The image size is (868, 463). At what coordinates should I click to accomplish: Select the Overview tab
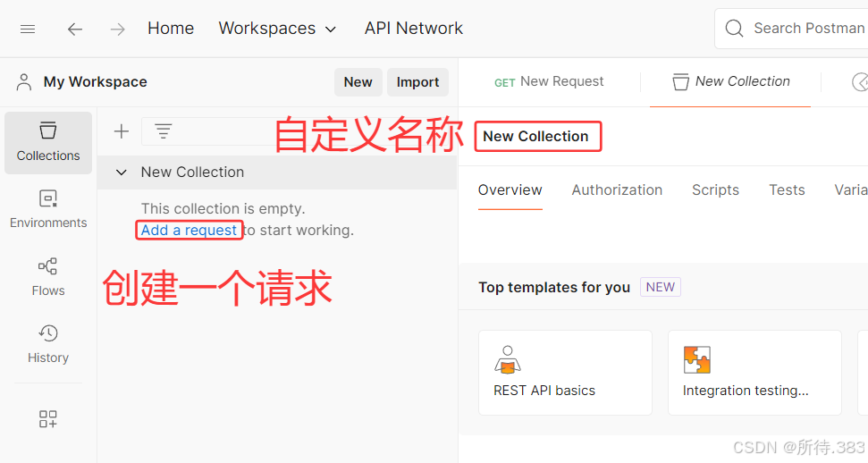(x=510, y=190)
